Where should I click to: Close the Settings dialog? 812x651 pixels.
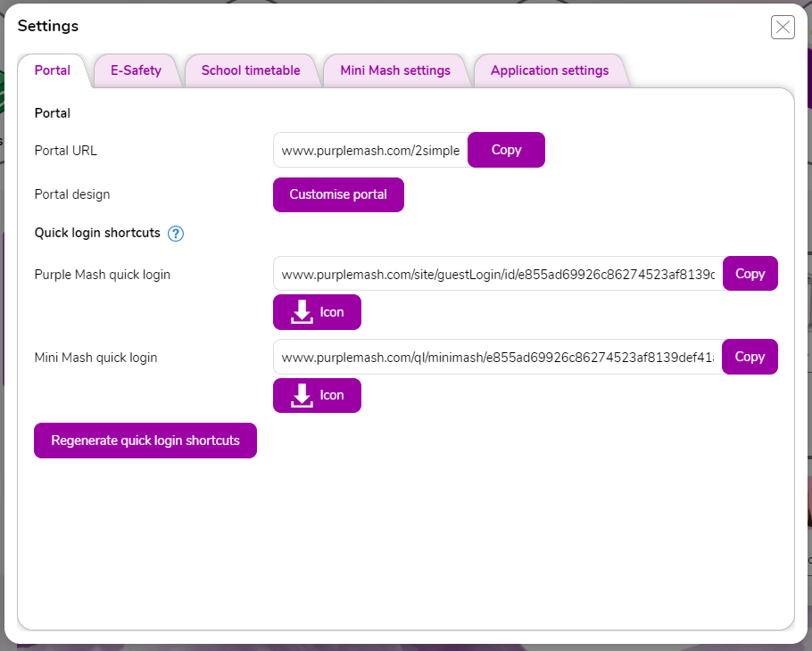[783, 28]
